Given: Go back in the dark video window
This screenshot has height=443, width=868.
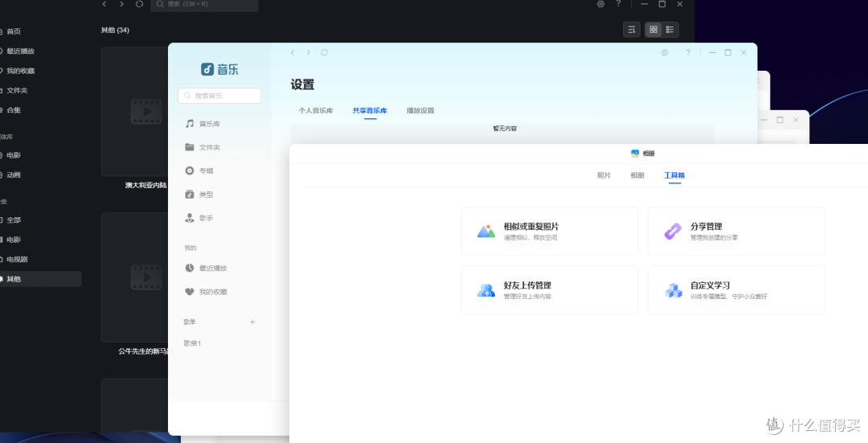Looking at the screenshot, I should tap(104, 4).
